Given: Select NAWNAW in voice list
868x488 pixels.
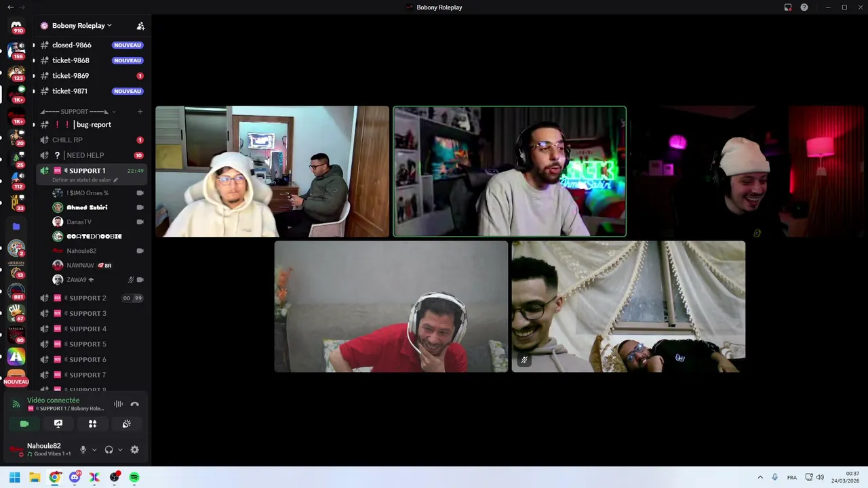Looking at the screenshot, I should (x=98, y=265).
